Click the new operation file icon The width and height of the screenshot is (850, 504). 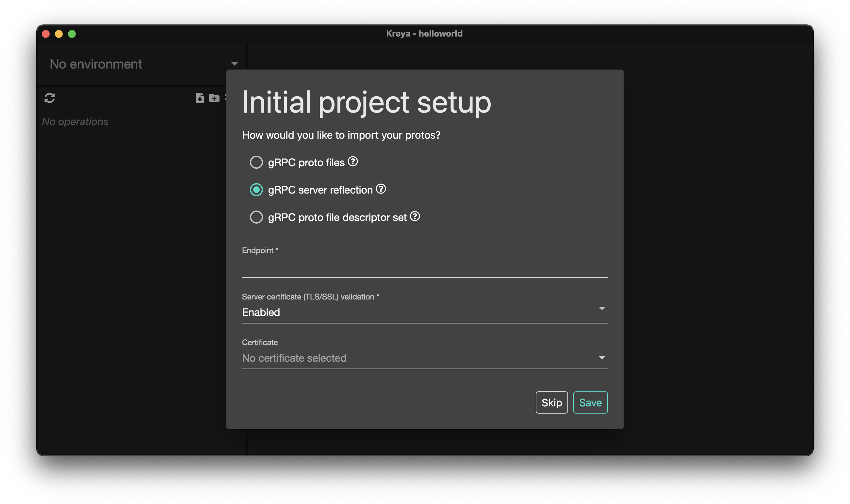[x=200, y=98]
